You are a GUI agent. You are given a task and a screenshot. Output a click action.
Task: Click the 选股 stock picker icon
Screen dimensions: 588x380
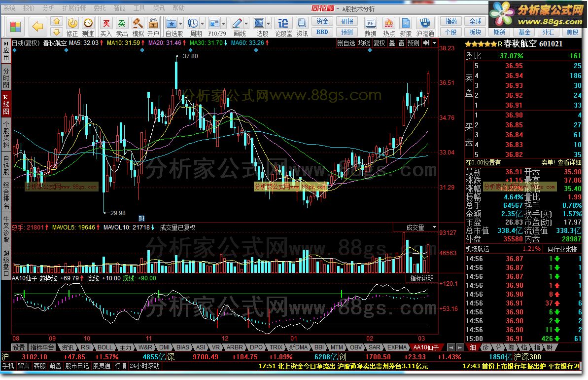(259, 23)
